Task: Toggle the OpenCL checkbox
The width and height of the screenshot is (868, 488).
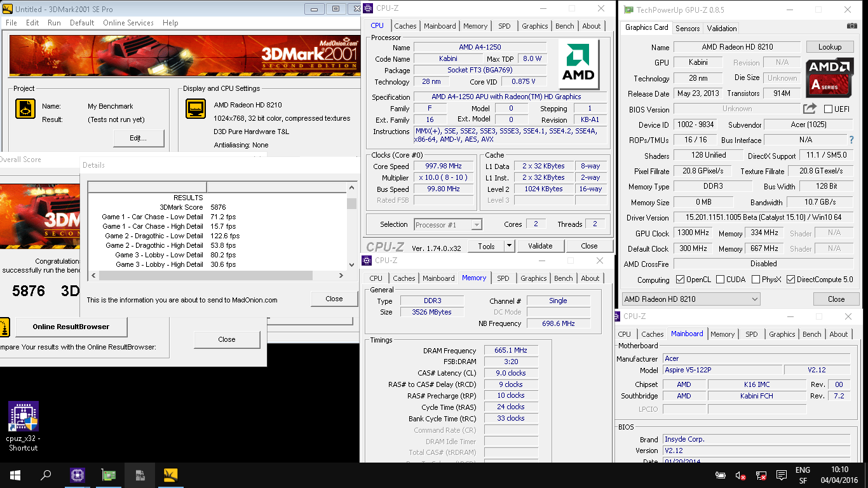Action: 681,280
